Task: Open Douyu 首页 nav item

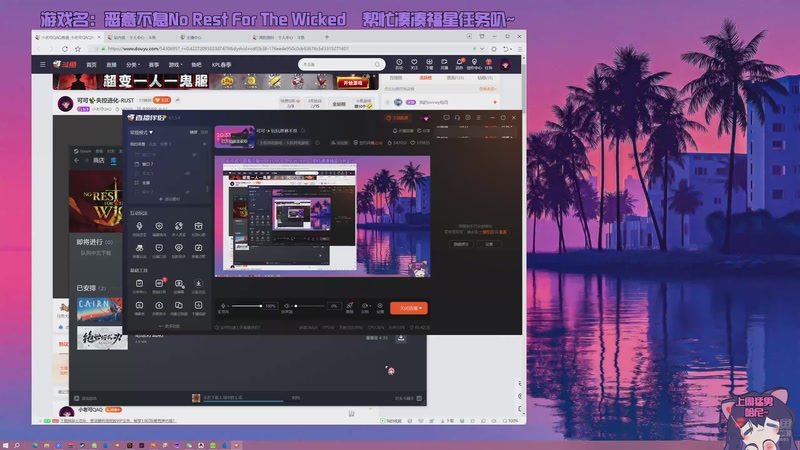Action: pos(91,65)
